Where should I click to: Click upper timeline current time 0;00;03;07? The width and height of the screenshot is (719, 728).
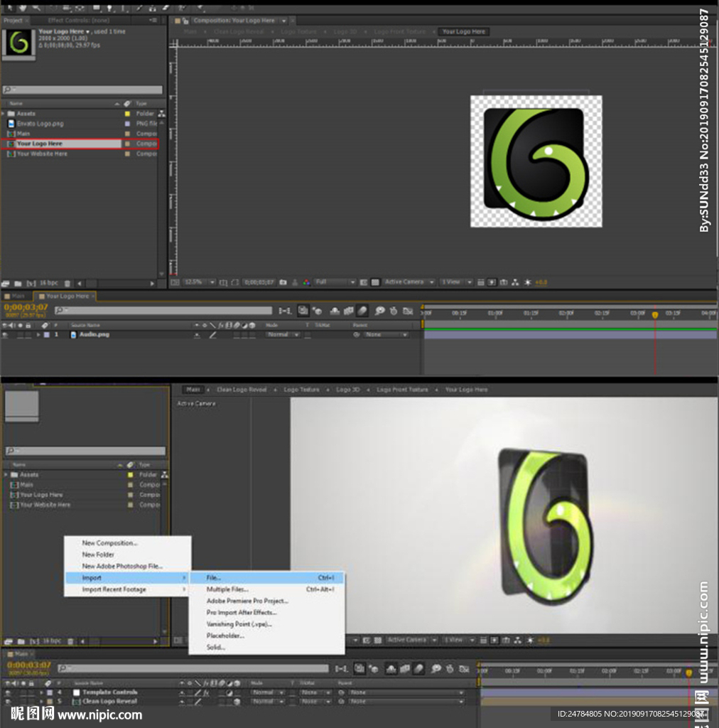26,307
